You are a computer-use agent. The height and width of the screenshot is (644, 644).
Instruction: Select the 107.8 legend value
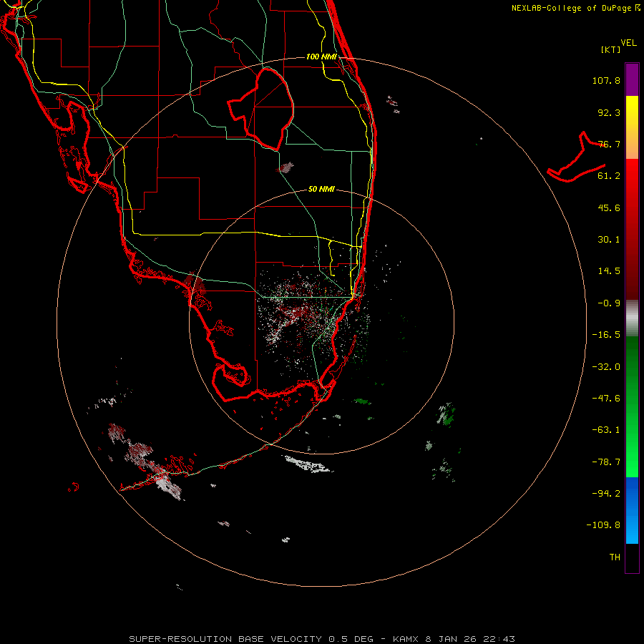pyautogui.click(x=606, y=80)
